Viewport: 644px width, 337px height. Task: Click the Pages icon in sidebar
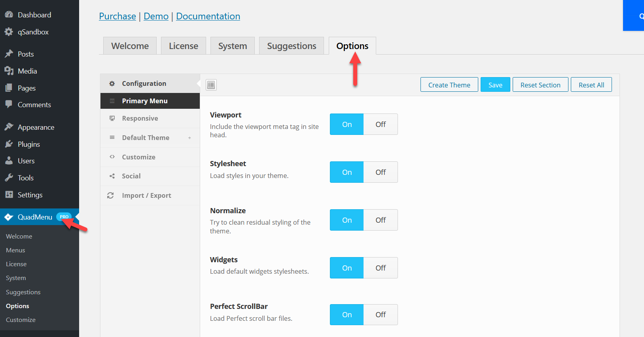point(9,88)
